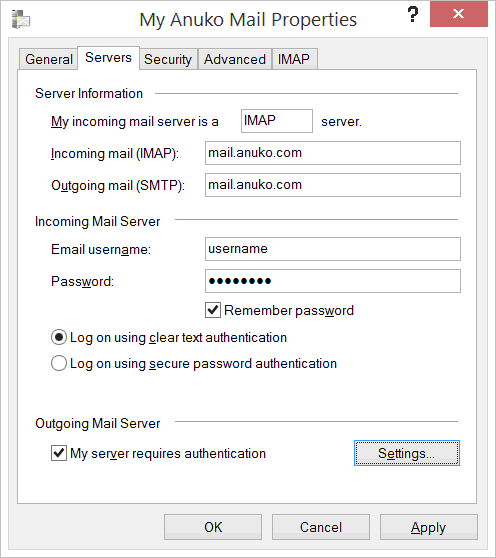496x558 pixels.
Task: Open the IMAP tab
Action: click(x=294, y=59)
